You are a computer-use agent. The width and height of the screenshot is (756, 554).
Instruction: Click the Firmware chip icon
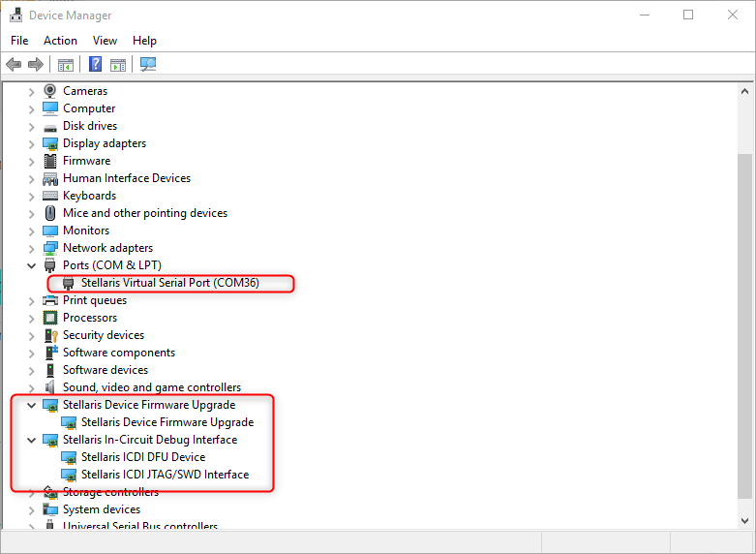click(x=50, y=161)
